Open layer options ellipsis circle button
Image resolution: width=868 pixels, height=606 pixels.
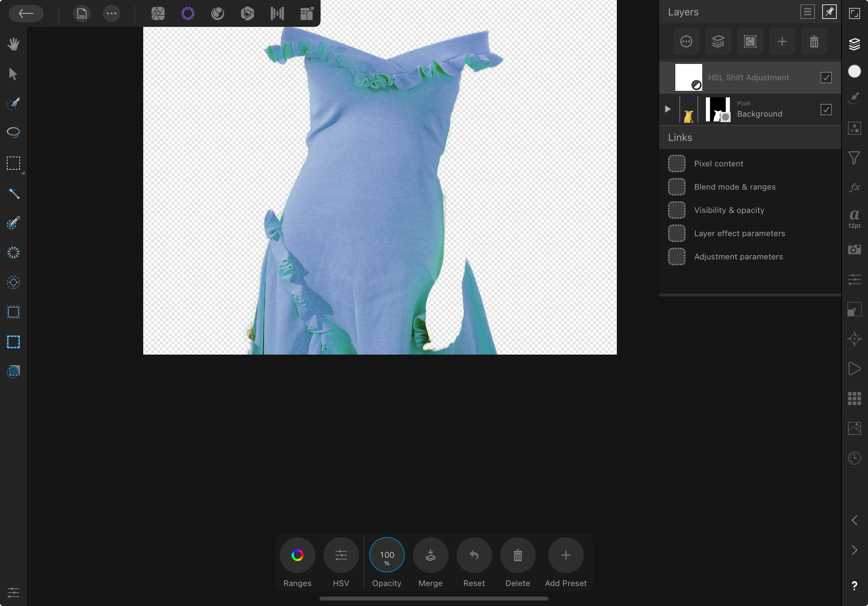point(686,41)
